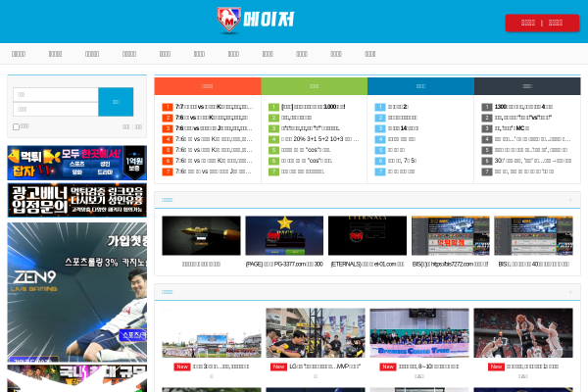The image size is (588, 392).
Task: Click New badge under baseball stadium photo
Action: (x=182, y=367)
